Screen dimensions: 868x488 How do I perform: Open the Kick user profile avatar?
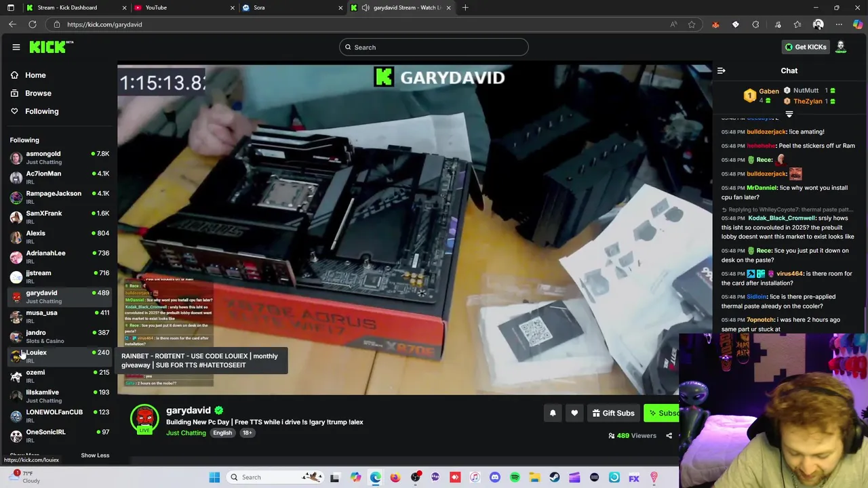pyautogui.click(x=841, y=47)
